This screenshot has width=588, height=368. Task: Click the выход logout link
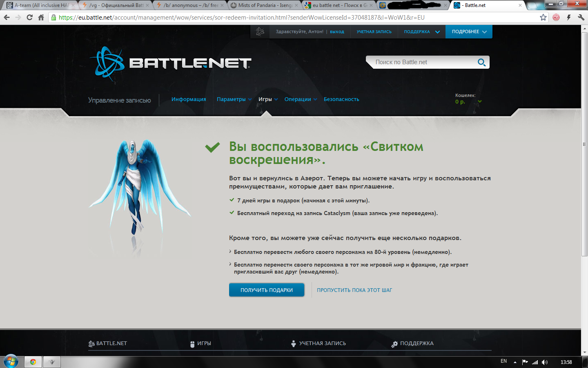(x=337, y=31)
